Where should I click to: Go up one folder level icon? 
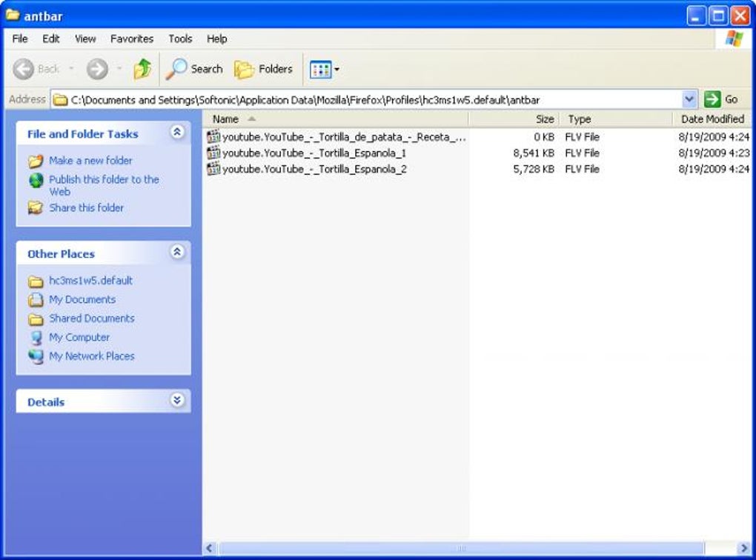tap(142, 69)
